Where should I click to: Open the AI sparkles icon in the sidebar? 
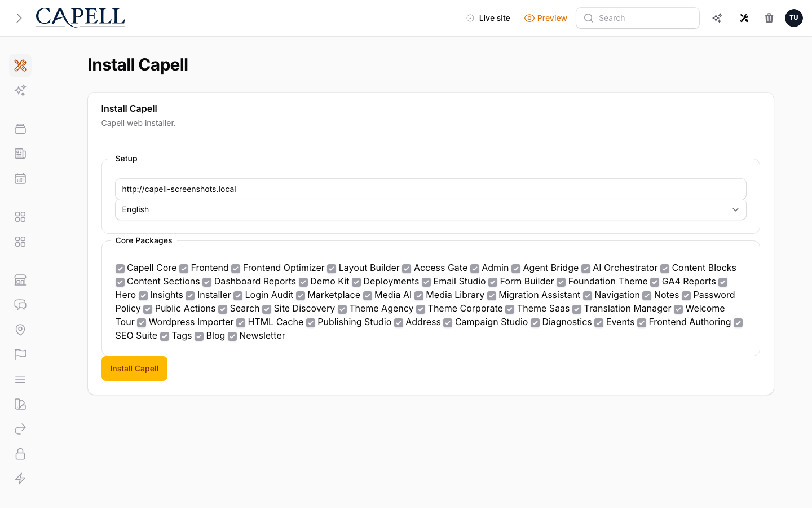point(20,90)
